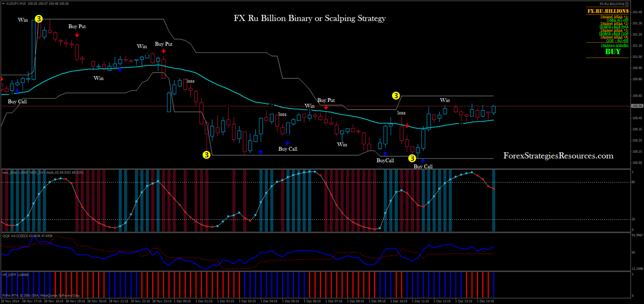Click the QQE scale maximum 91.9967
Image resolution: width=644 pixels, height=304 pixels.
pos(637,235)
